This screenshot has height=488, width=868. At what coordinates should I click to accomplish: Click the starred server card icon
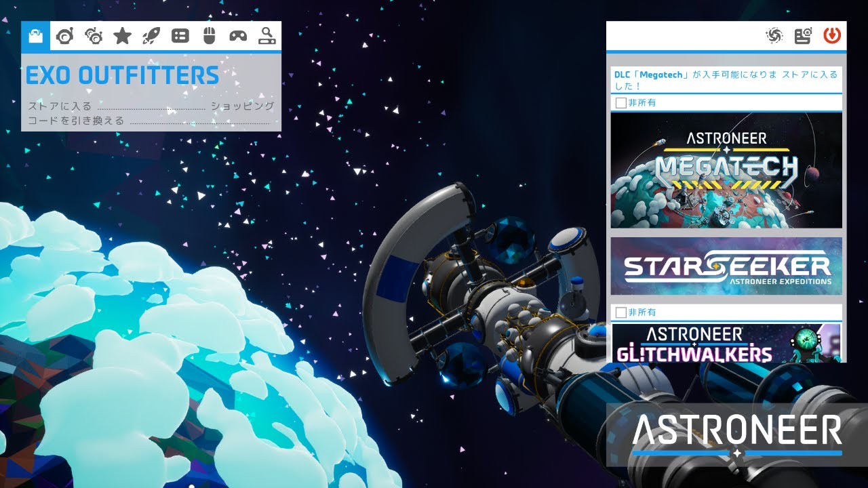pyautogui.click(x=803, y=36)
